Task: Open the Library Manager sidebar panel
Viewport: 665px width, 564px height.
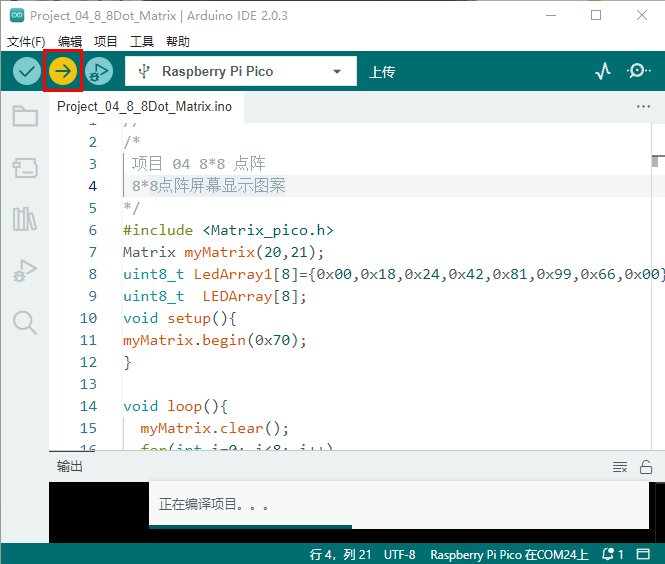Action: [x=25, y=219]
